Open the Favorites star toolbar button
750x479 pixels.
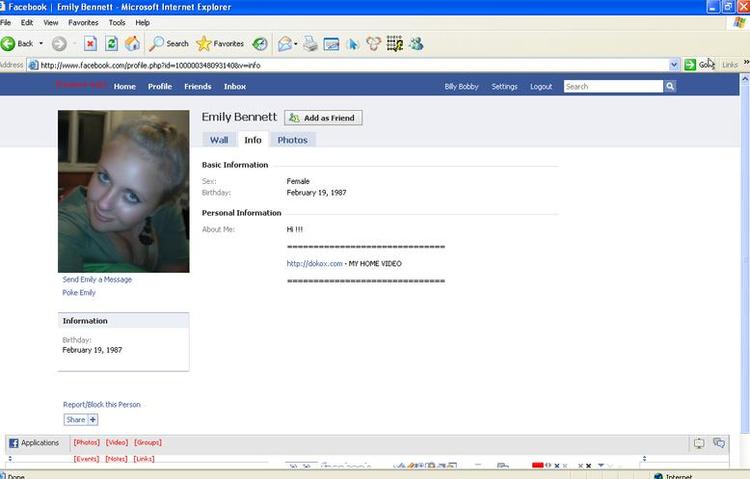[221, 44]
